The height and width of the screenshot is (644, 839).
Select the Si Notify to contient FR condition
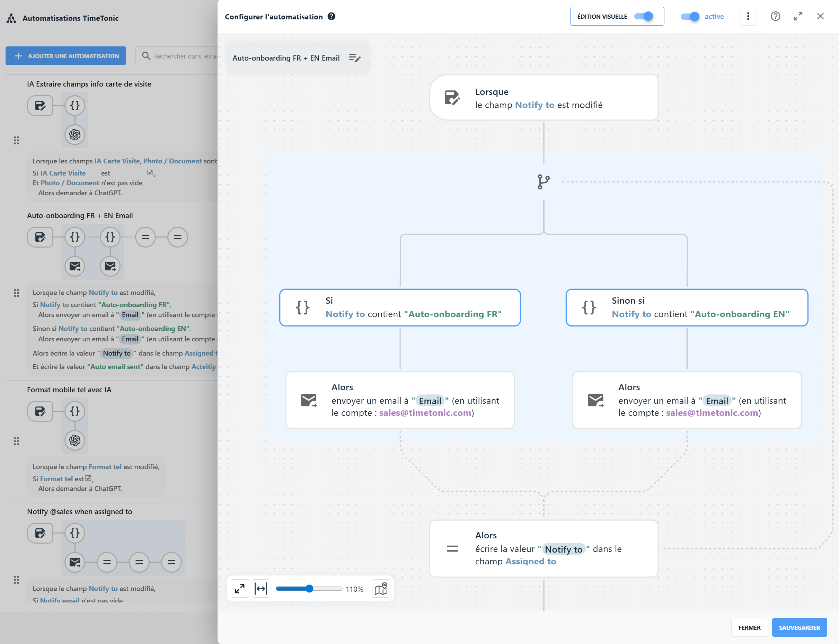[400, 307]
